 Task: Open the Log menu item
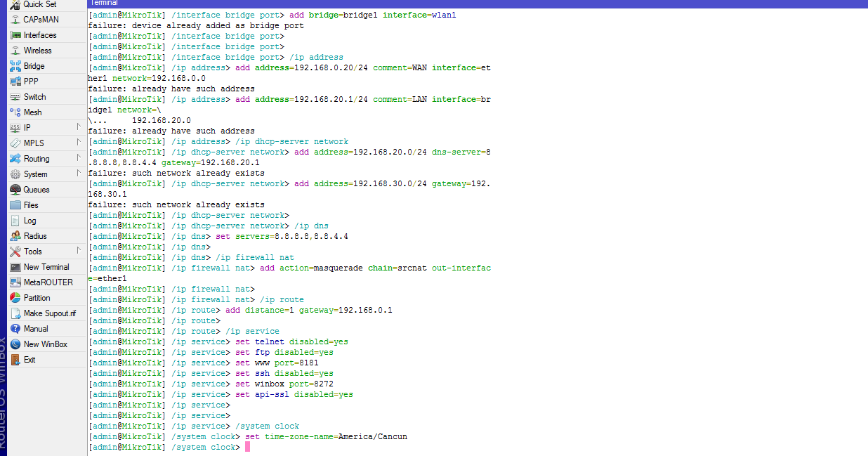pos(30,221)
